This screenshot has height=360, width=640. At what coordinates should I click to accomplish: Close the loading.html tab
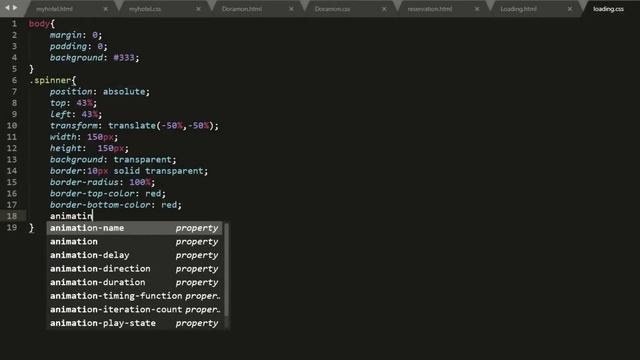[570, 9]
